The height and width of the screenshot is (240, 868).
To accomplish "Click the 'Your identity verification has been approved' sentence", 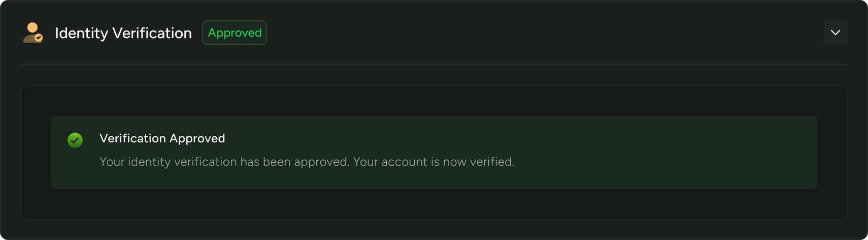I will pos(224,162).
